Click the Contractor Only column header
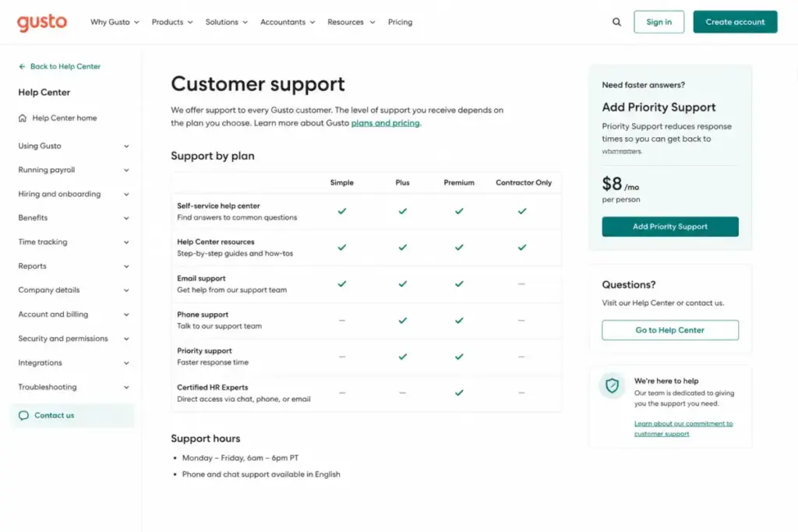798x532 pixels. [x=524, y=182]
